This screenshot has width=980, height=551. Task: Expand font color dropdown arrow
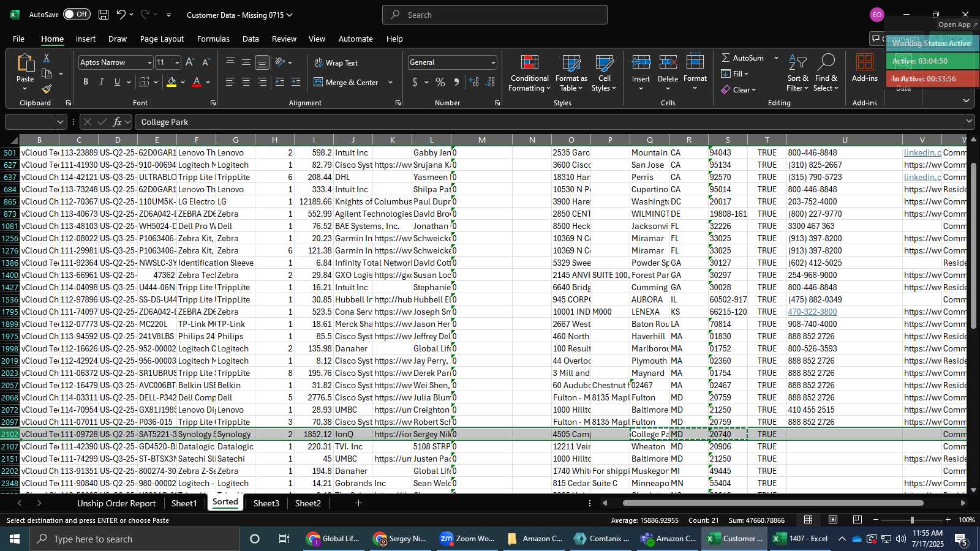(x=208, y=82)
